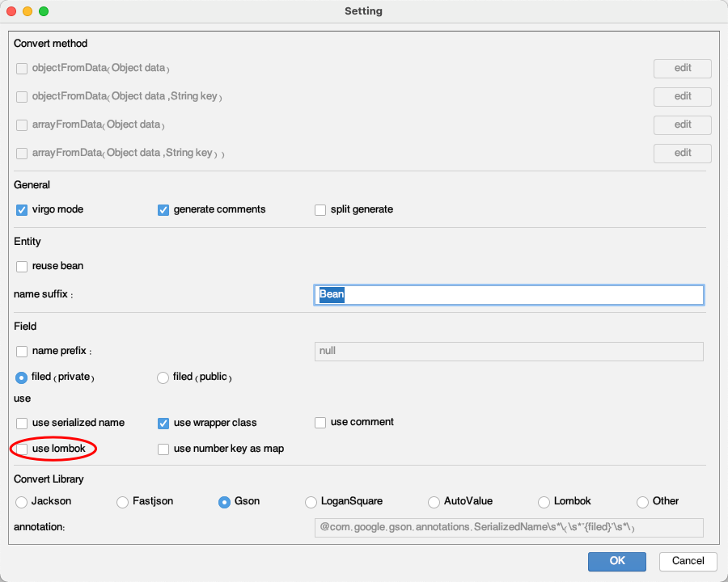This screenshot has width=728, height=582.
Task: Switch convert library to LoganSquare
Action: (x=311, y=502)
